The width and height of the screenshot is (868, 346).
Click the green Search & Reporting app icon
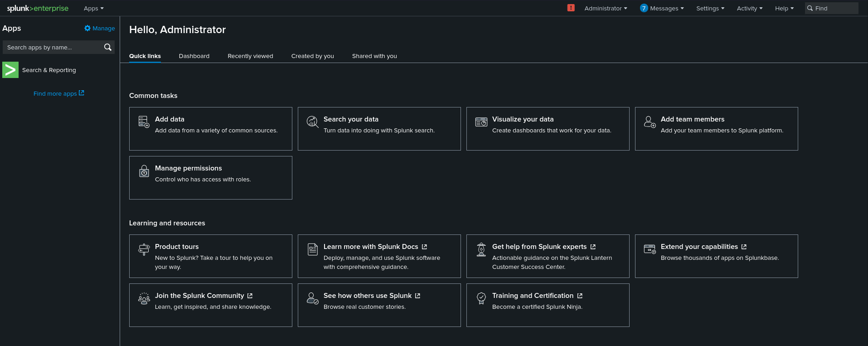[10, 70]
